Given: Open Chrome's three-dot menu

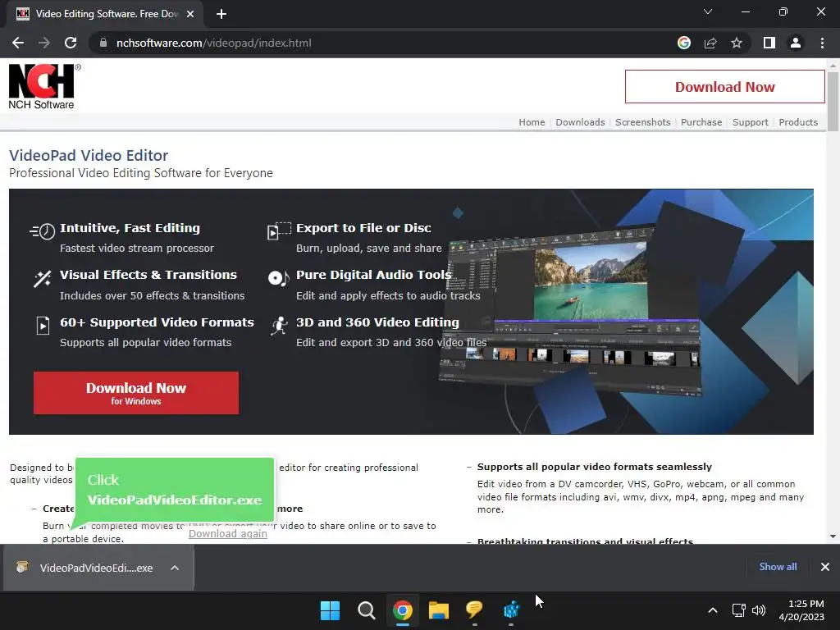Looking at the screenshot, I should coord(822,43).
